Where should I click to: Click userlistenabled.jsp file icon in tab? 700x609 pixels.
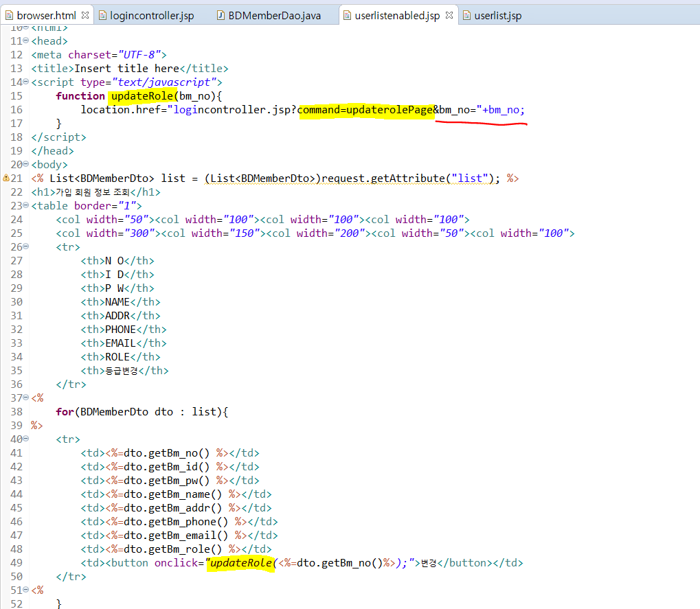pyautogui.click(x=347, y=16)
